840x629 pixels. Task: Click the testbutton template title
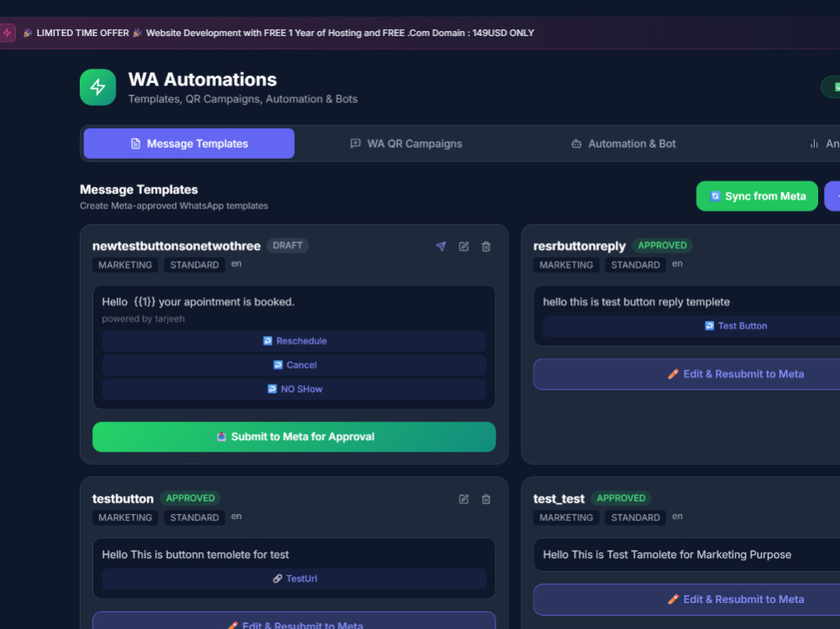[x=123, y=499]
